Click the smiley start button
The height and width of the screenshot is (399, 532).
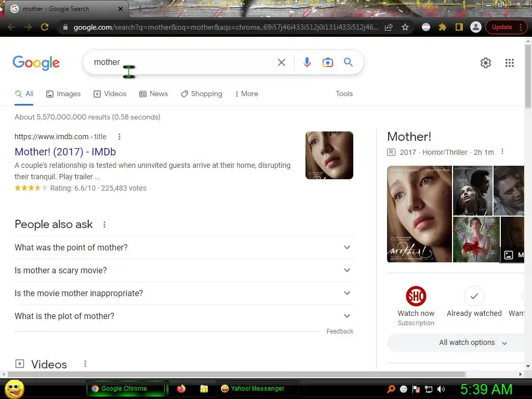pos(14,389)
